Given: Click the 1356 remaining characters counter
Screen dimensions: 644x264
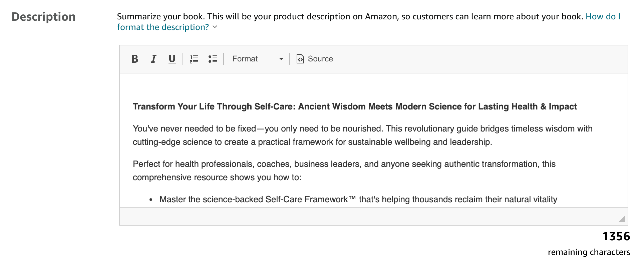Looking at the screenshot, I should coord(616,237).
